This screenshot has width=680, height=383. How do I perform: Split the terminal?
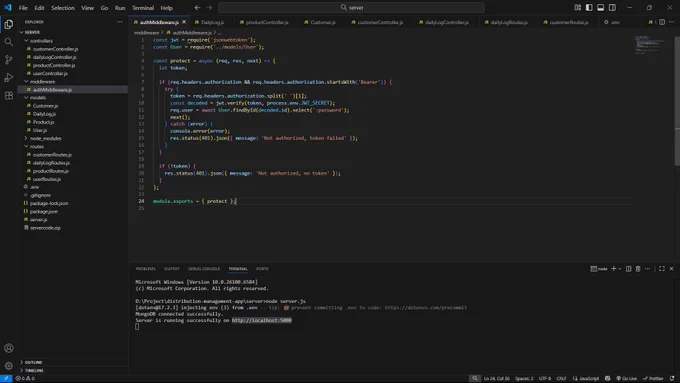[628, 268]
